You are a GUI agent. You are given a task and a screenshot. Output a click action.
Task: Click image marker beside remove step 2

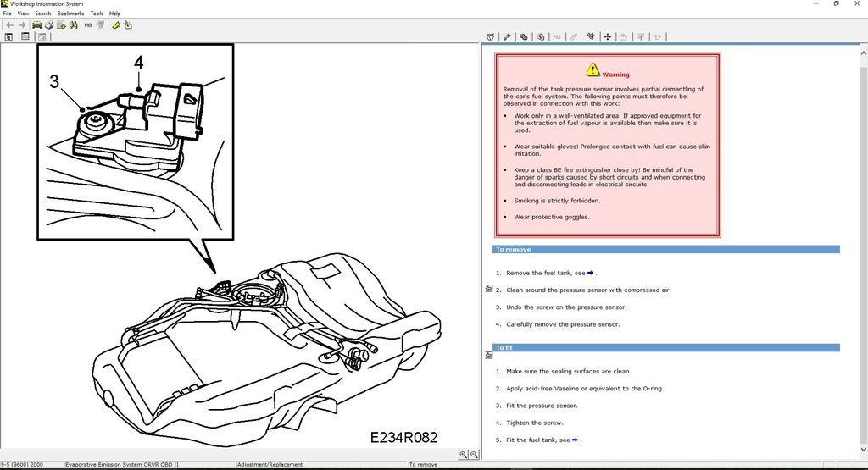tap(488, 289)
